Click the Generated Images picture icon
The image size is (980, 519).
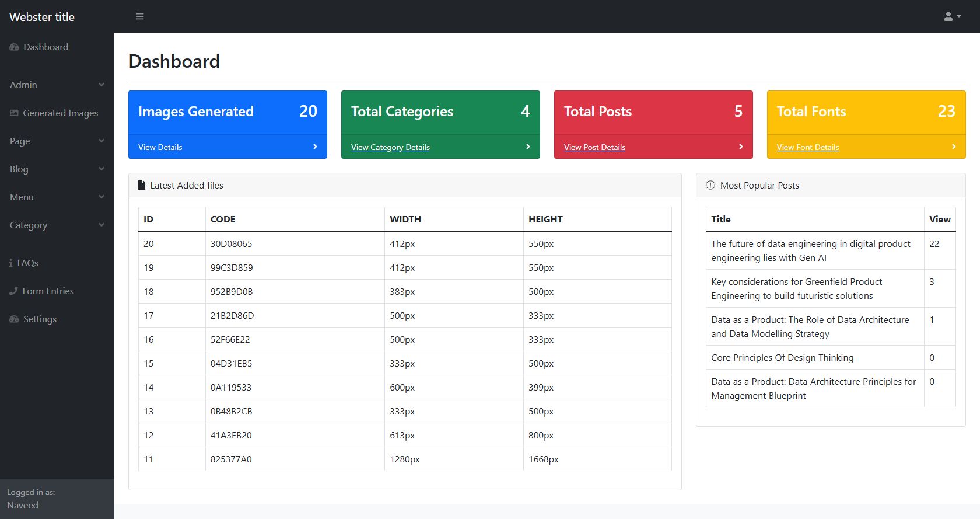(x=14, y=113)
